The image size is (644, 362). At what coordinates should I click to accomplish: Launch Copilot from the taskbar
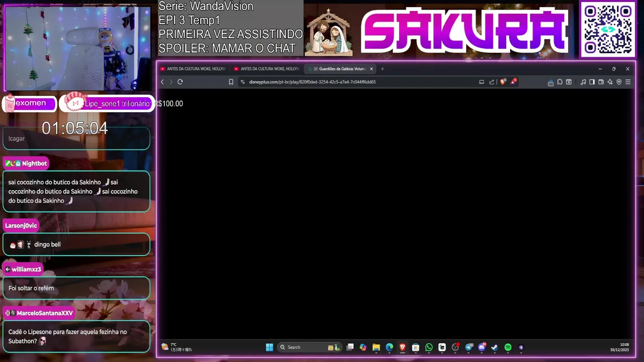tap(363, 347)
